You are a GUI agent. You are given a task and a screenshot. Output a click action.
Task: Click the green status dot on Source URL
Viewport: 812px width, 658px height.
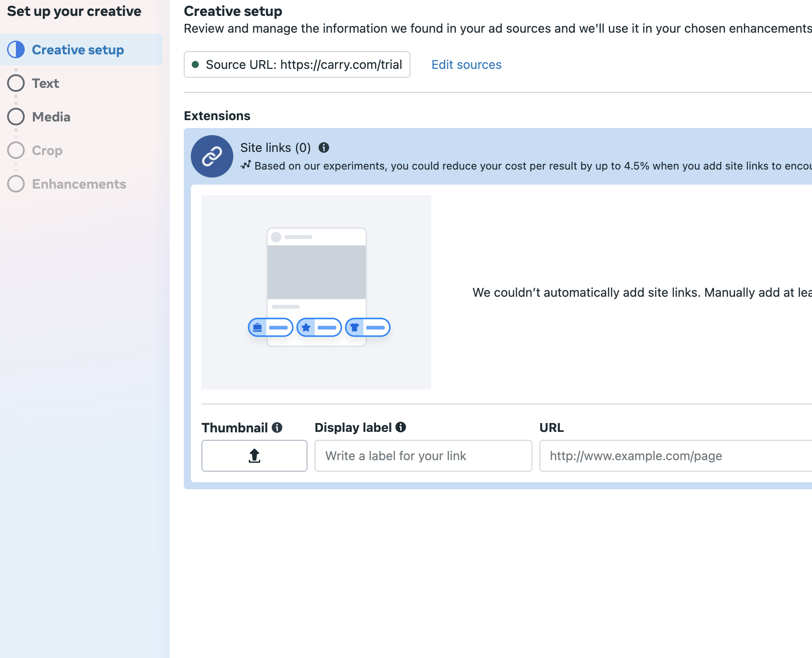[197, 64]
